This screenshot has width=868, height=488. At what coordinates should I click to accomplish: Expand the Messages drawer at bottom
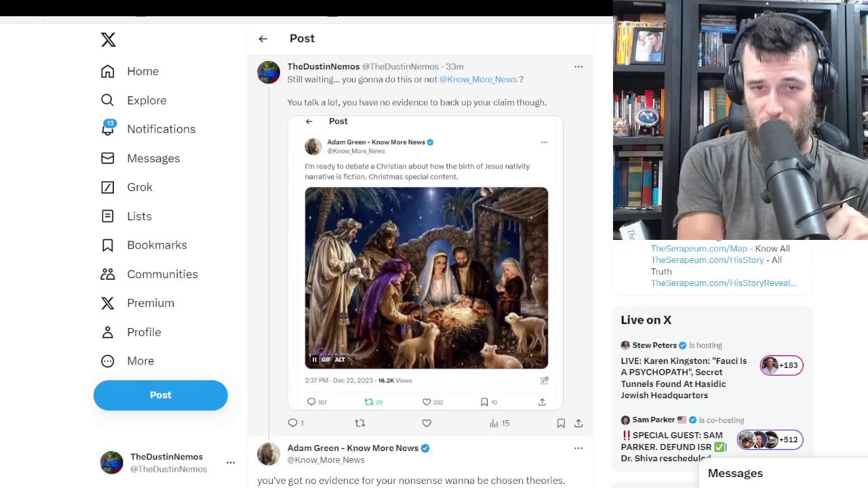pos(783,473)
